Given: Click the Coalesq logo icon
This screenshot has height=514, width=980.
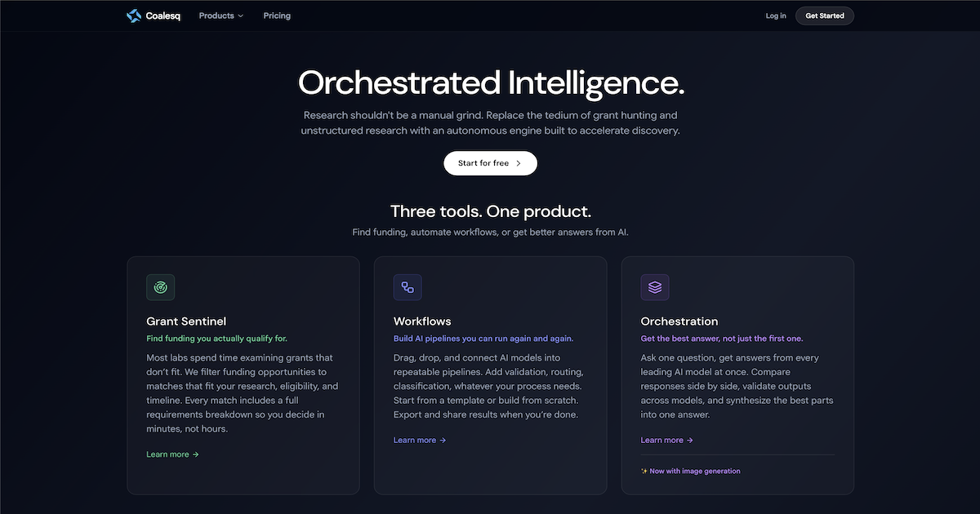Looking at the screenshot, I should click(x=135, y=16).
